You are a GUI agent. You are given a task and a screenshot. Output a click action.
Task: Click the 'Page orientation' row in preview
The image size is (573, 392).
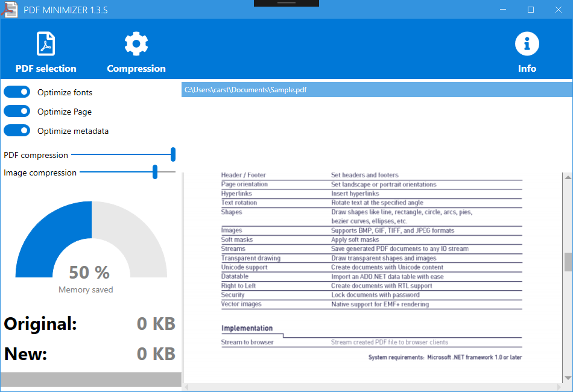[372, 184]
